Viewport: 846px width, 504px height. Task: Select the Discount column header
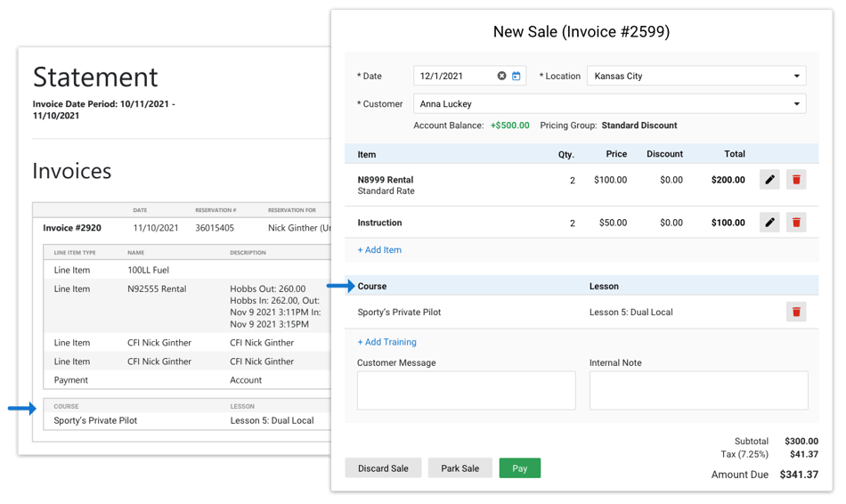[x=664, y=154]
